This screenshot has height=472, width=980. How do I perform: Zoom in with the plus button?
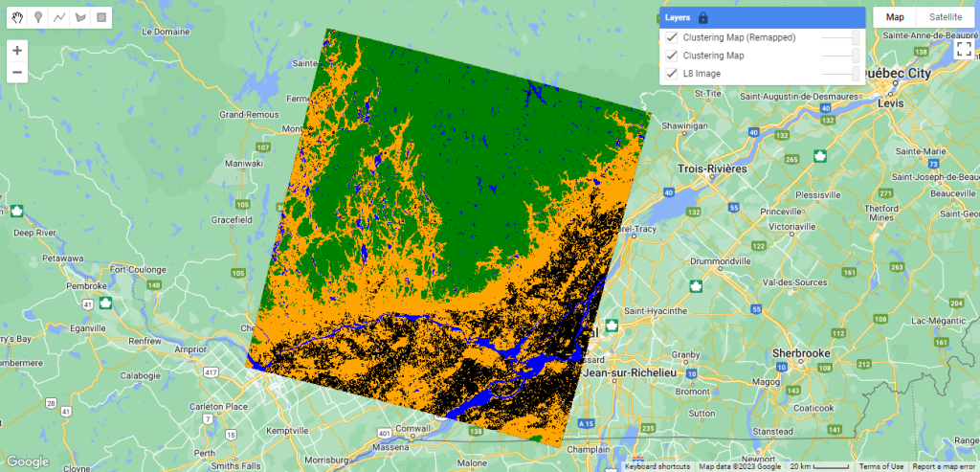click(x=17, y=50)
